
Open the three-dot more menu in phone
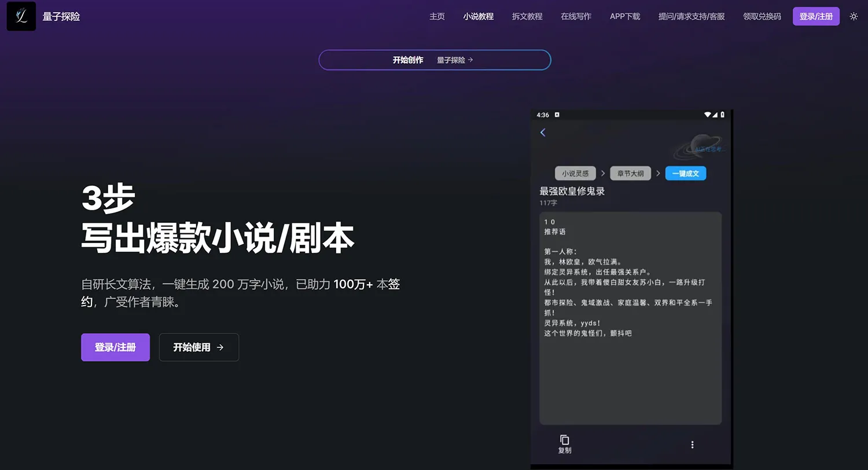[x=692, y=445]
